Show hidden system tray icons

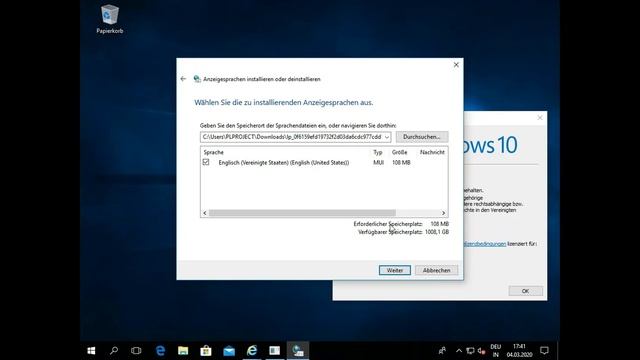click(459, 351)
